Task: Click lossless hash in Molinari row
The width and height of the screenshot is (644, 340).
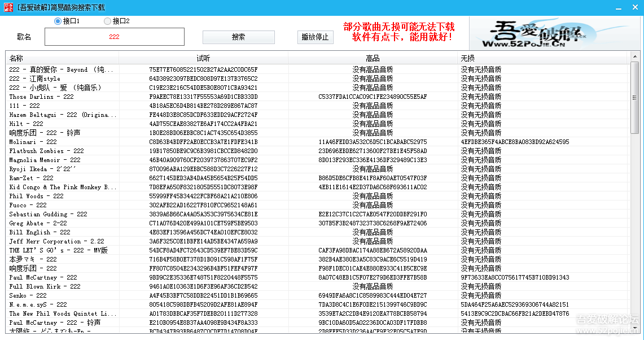Action: (x=515, y=142)
